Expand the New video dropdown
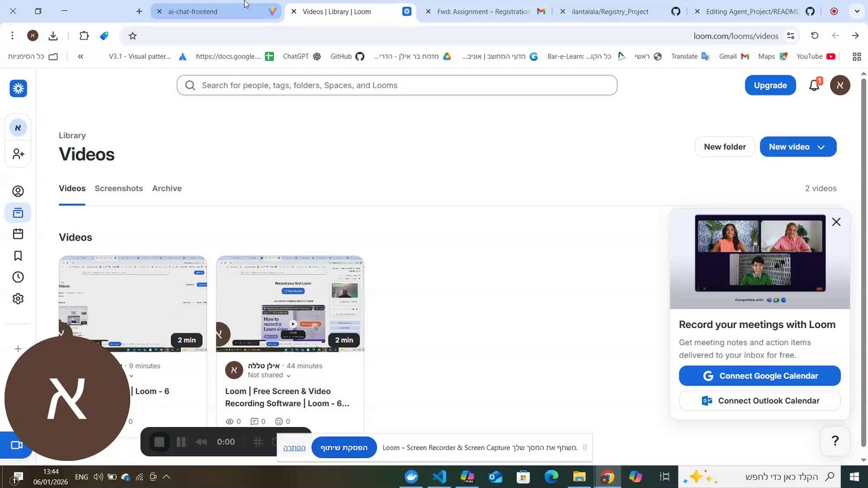 [x=821, y=147]
